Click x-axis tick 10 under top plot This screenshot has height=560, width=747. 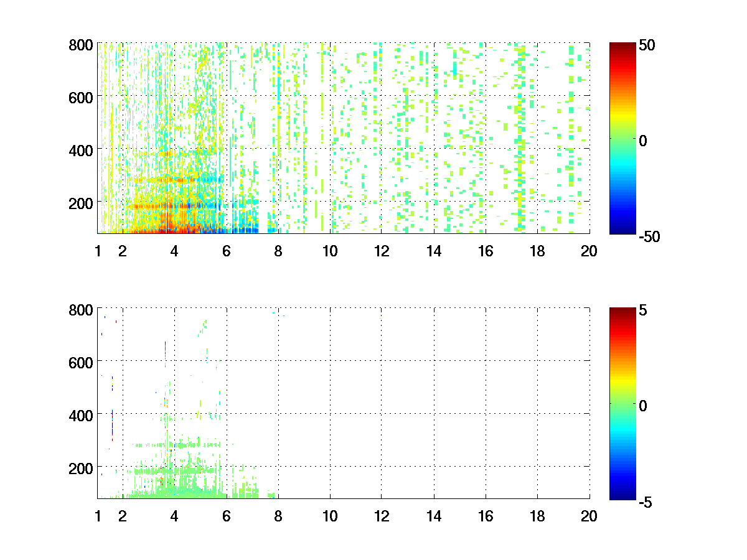click(x=330, y=251)
